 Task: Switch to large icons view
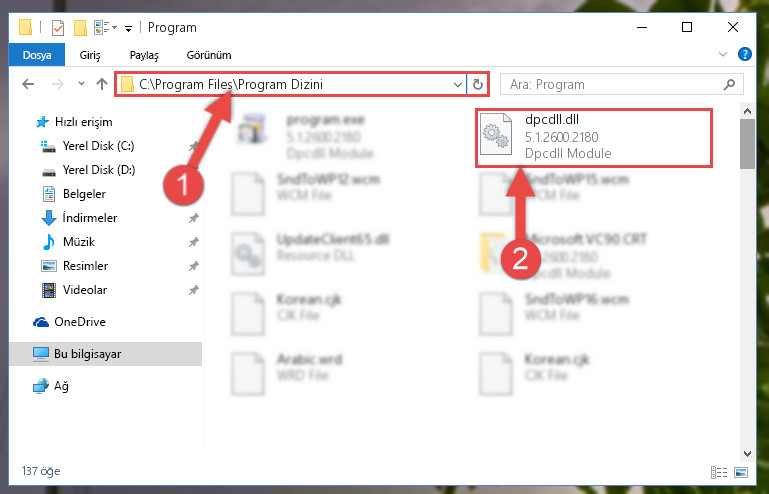pos(741,472)
